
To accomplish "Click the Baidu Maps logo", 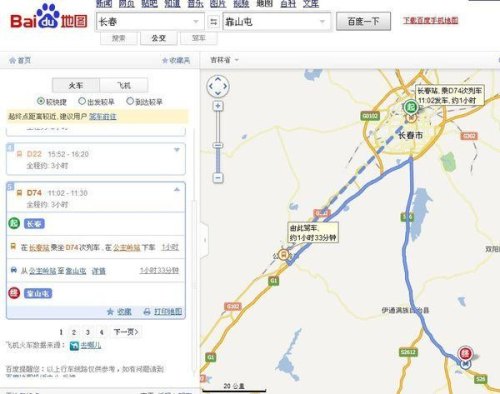I will pos(49,17).
